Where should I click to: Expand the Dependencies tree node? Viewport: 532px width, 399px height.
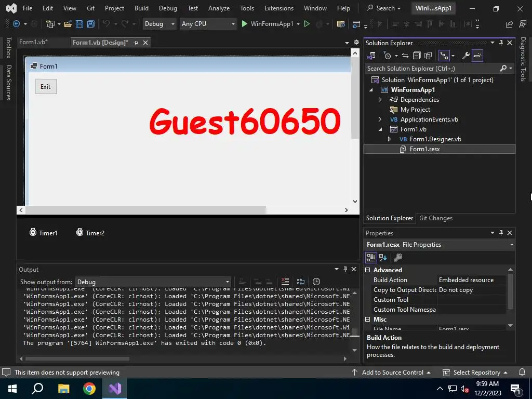coord(380,99)
